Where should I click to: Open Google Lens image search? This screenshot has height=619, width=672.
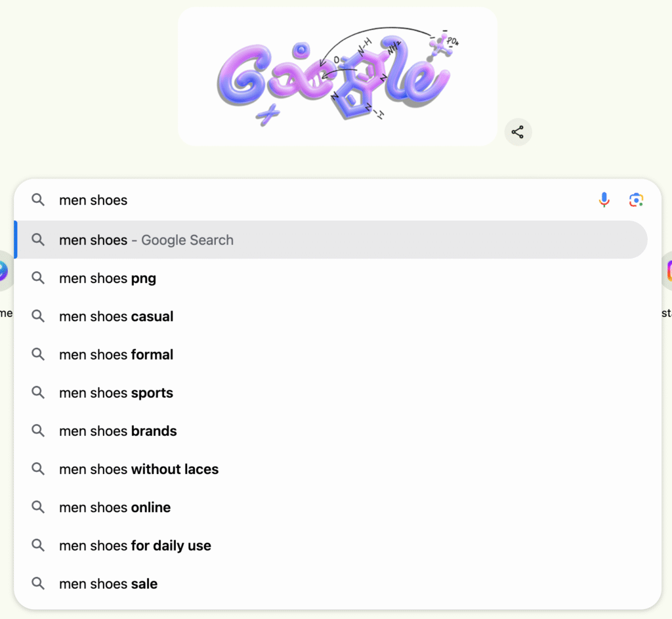[635, 200]
